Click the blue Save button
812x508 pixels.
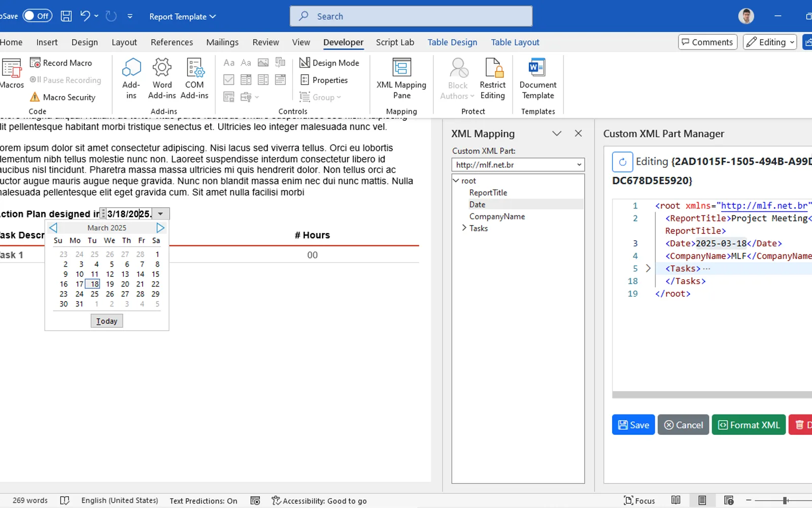633,425
